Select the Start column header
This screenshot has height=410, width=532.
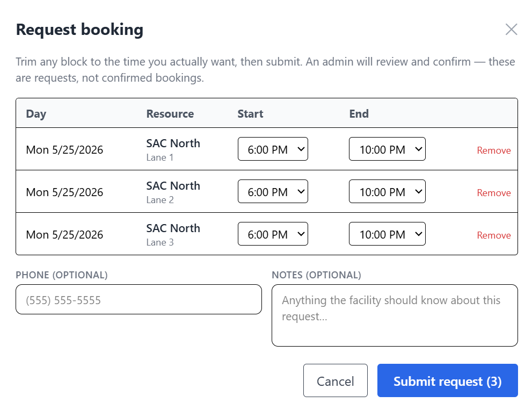pyautogui.click(x=250, y=114)
